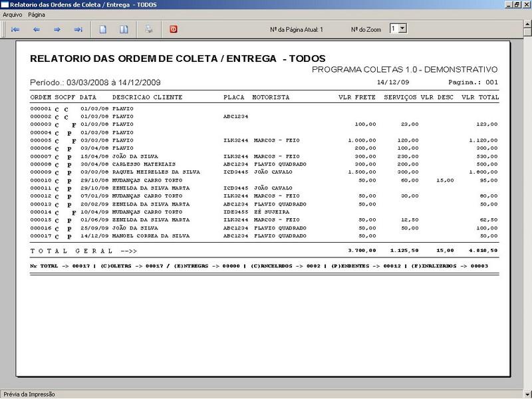Click total 300,00 in order 000006 row

(487, 148)
